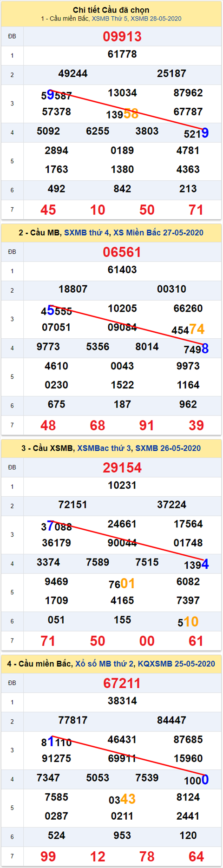
Task: Select second prize number 18807
Action: [x=73, y=289]
